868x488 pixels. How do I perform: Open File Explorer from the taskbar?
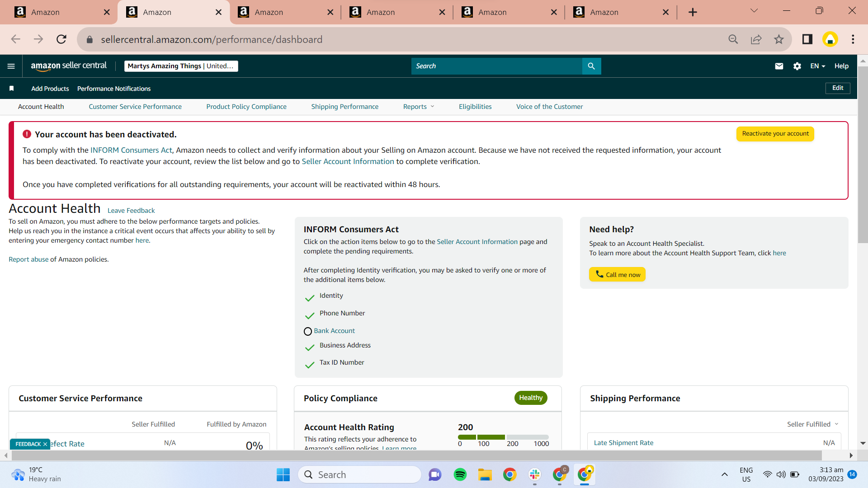coord(485,474)
